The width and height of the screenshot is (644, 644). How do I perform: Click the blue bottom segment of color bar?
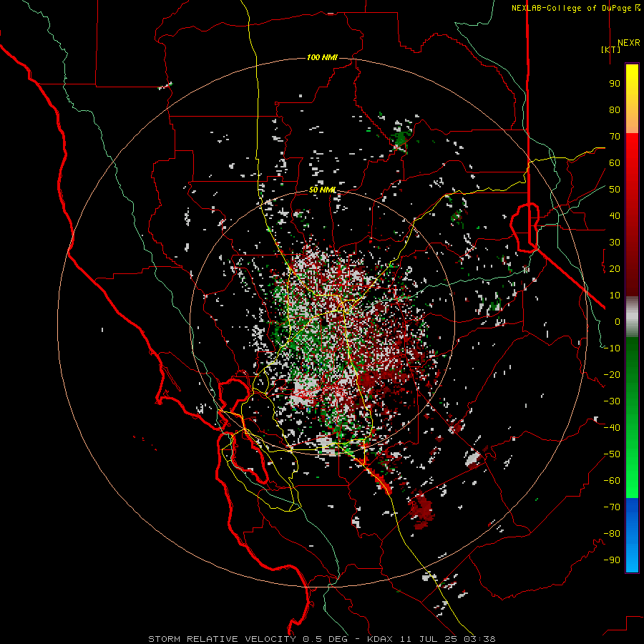pos(632,535)
